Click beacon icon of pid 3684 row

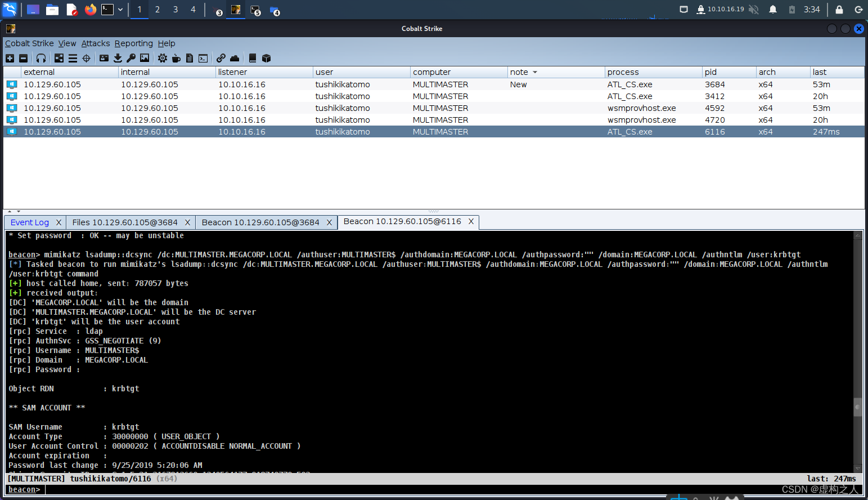point(12,84)
